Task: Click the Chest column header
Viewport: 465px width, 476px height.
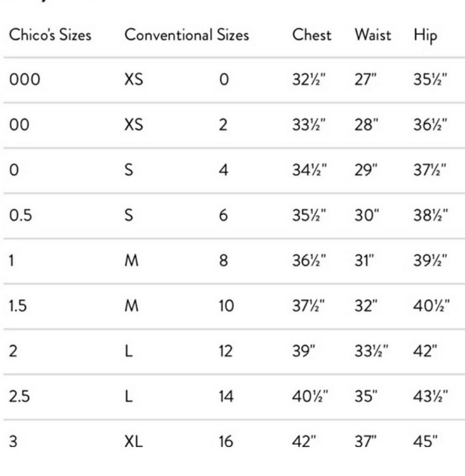Action: tap(312, 35)
